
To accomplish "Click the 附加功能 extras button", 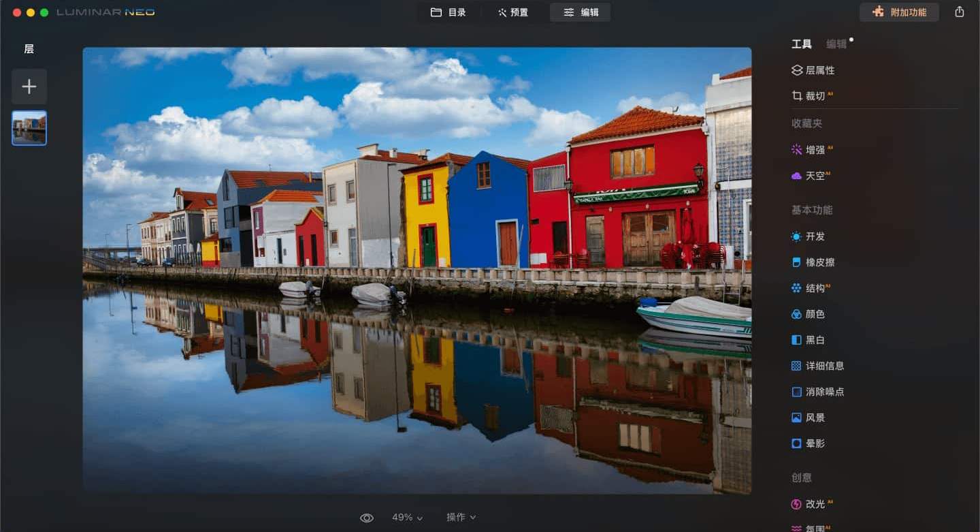I will [x=899, y=12].
